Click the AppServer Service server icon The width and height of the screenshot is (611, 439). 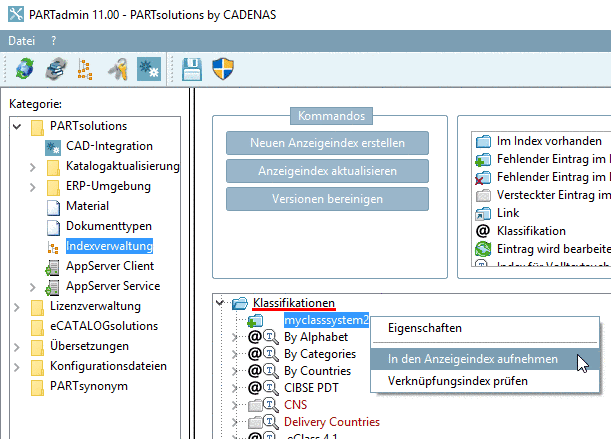[x=52, y=287]
